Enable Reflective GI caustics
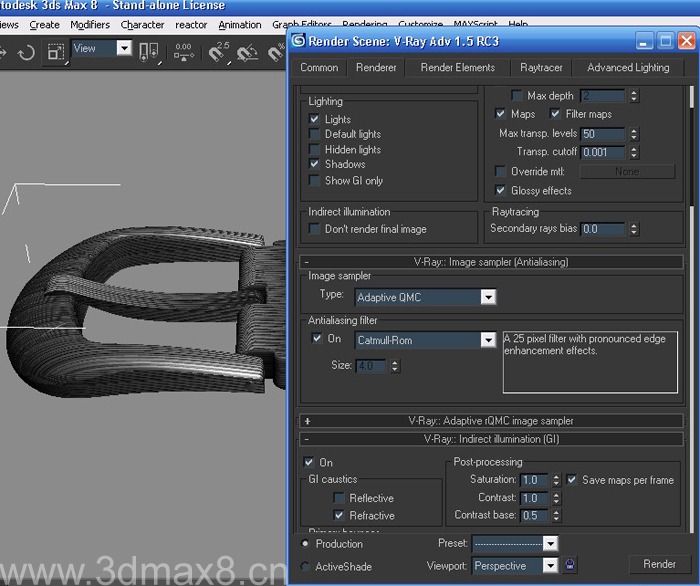The image size is (700, 586). pos(339,498)
